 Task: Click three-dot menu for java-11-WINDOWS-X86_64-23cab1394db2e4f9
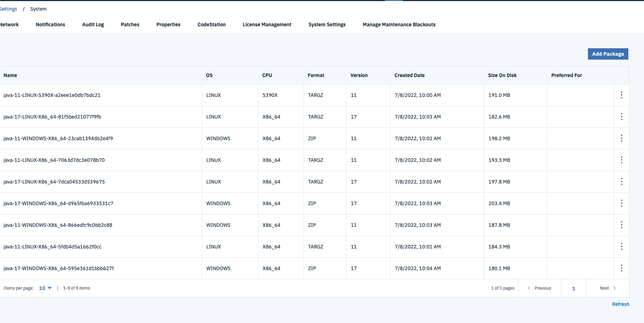tap(621, 138)
